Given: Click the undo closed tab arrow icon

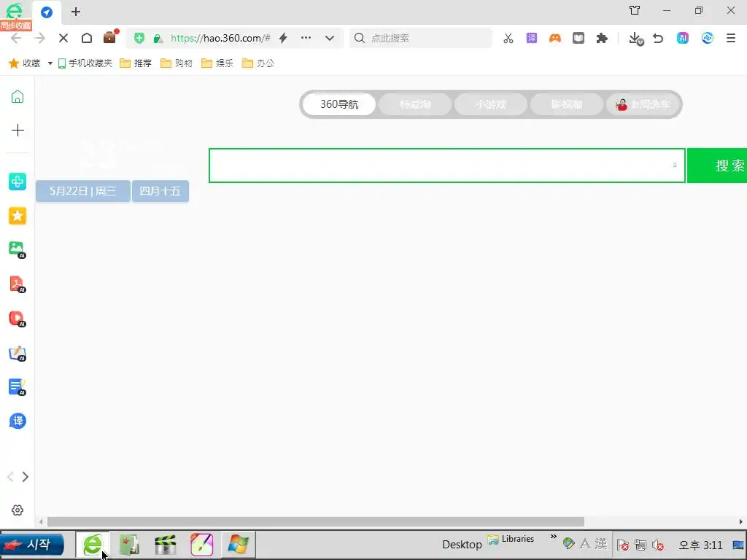Looking at the screenshot, I should point(659,38).
